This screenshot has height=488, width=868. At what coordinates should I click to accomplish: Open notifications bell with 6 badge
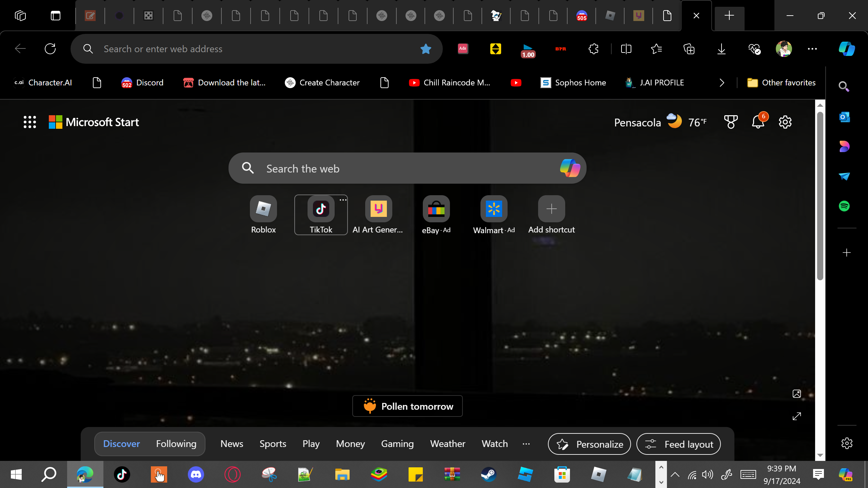pos(758,122)
